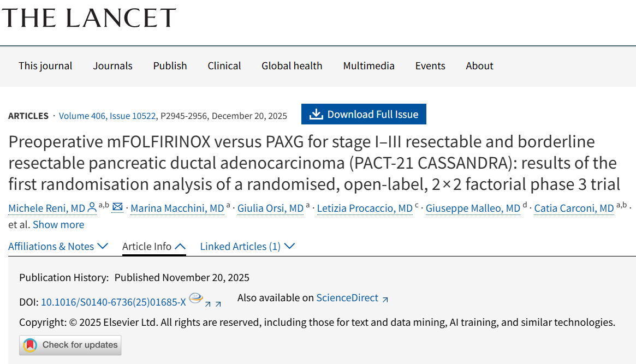
Task: Click the person icon beside Michele Reni
Action: [x=92, y=207]
